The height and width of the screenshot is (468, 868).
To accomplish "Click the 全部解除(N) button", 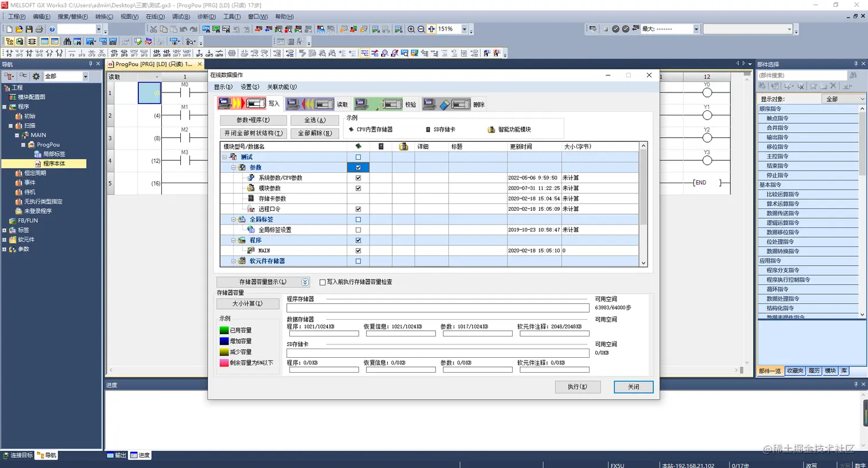I will click(x=315, y=133).
